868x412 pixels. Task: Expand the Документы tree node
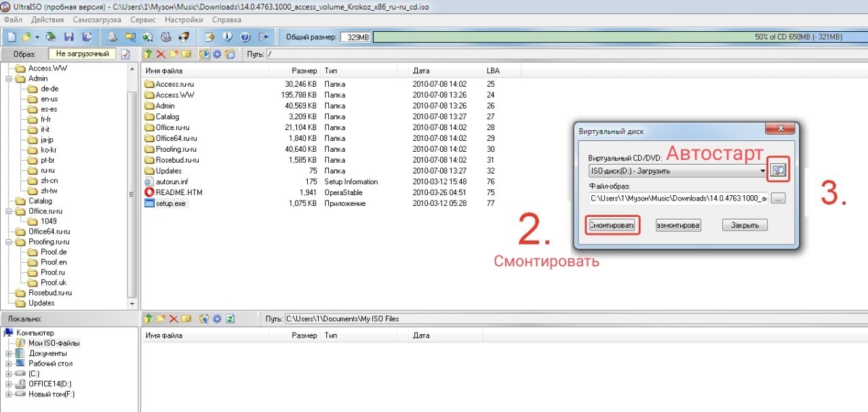coord(8,353)
